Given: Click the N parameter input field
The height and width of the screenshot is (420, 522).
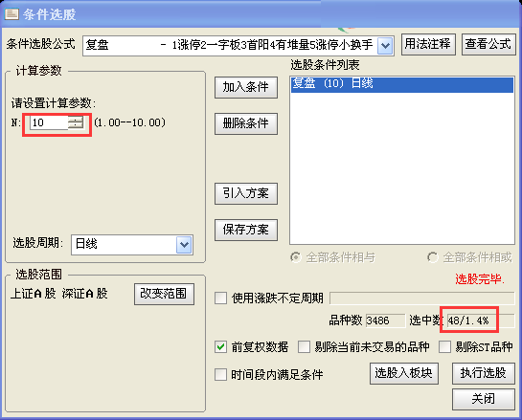Looking at the screenshot, I should click(49, 122).
